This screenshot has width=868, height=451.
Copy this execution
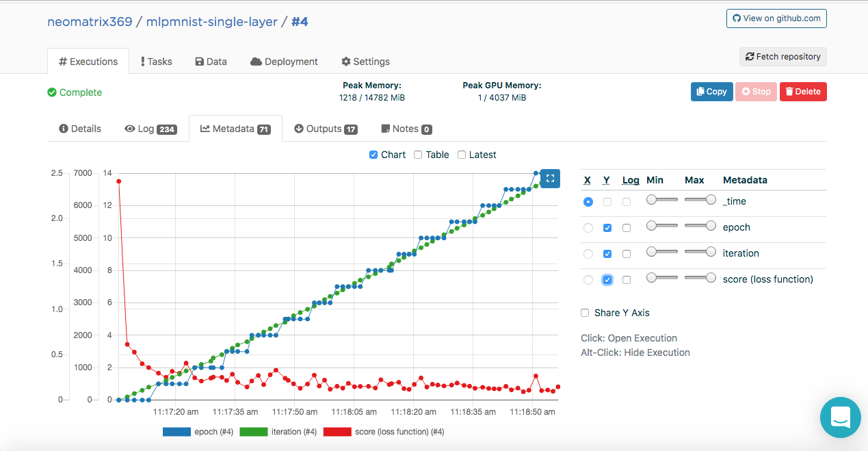click(711, 92)
